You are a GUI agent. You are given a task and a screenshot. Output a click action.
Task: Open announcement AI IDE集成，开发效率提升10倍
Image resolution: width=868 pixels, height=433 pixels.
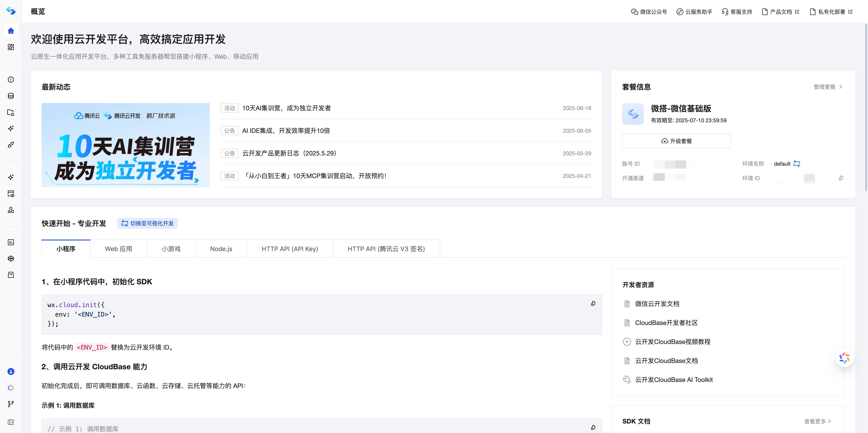coord(286,131)
